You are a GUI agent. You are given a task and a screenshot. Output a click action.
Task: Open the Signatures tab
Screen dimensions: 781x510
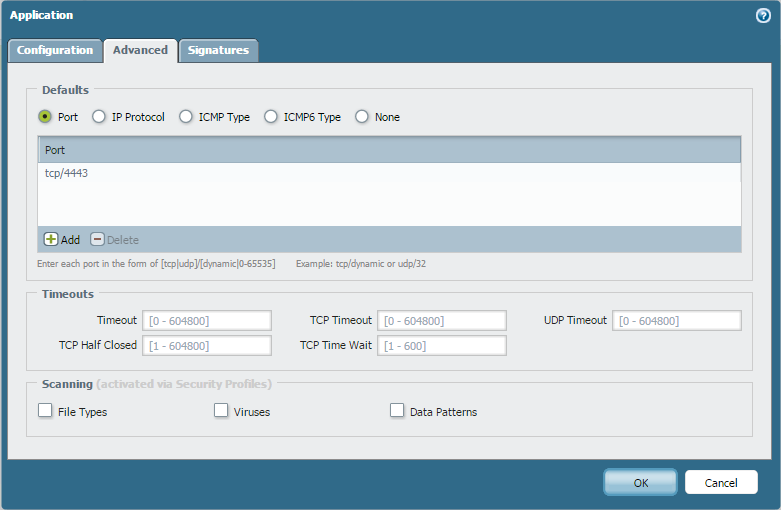point(218,51)
